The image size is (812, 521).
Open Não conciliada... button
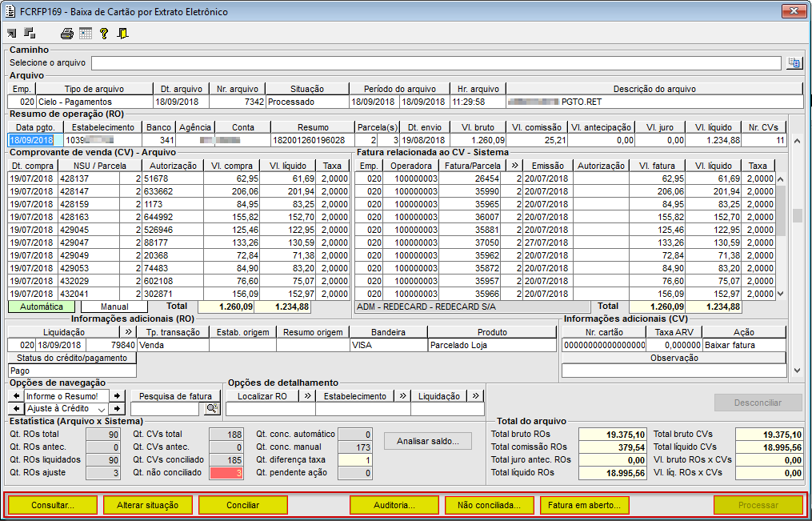pyautogui.click(x=490, y=505)
